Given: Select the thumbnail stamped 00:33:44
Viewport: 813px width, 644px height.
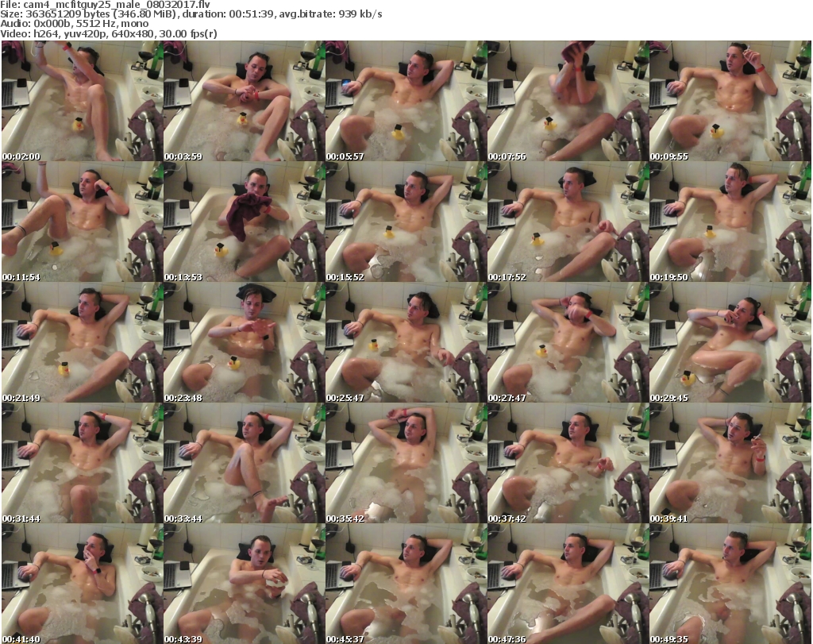Looking at the screenshot, I should tap(245, 464).
